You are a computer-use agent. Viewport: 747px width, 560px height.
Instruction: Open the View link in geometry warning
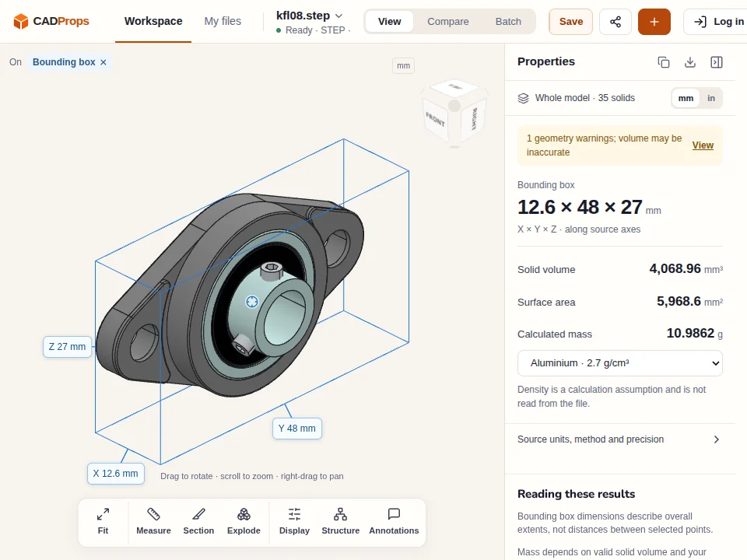point(703,145)
